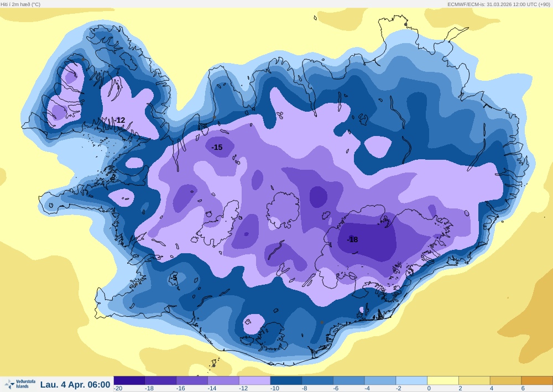Click the '-6' legend value
The height and width of the screenshot is (392, 553).
pos(336,389)
